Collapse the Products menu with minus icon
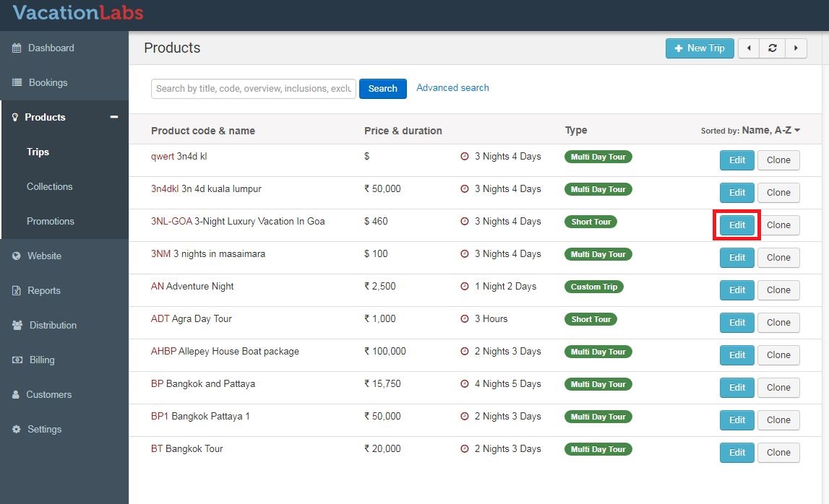Viewport: 829px width, 504px height. (113, 117)
